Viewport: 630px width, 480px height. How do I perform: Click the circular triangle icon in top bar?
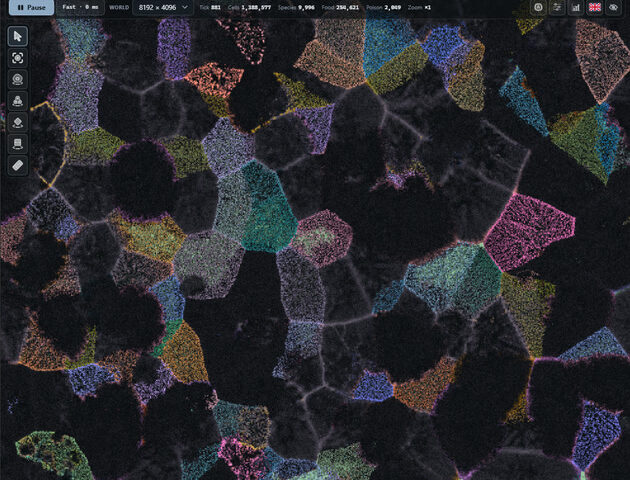538,7
